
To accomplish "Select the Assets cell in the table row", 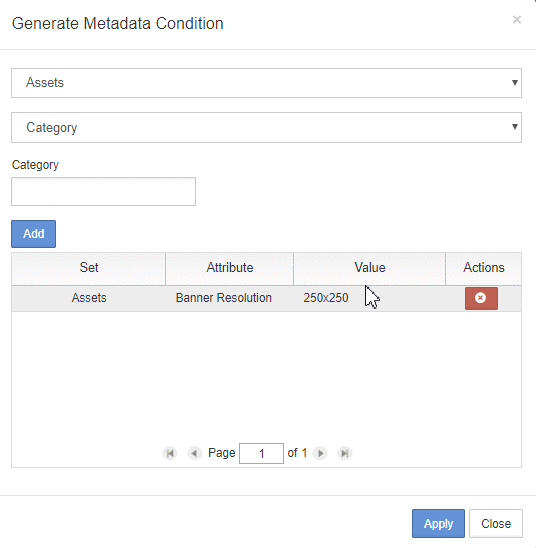I will 89,298.
